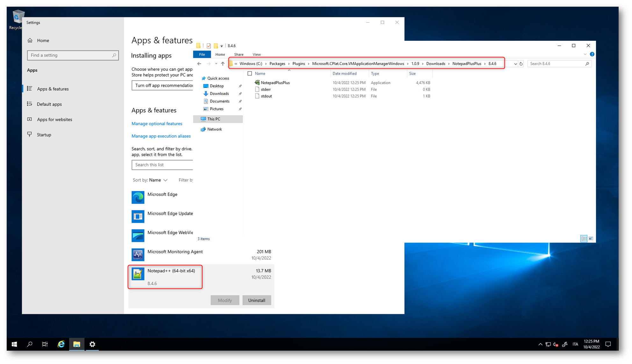Click the Find a setting search field
632x364 pixels.
(x=73, y=55)
